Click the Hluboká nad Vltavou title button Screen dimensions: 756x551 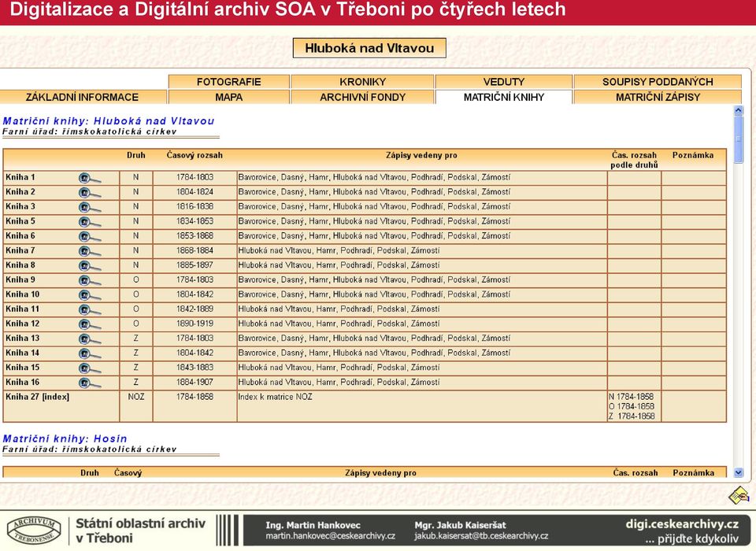tap(369, 48)
